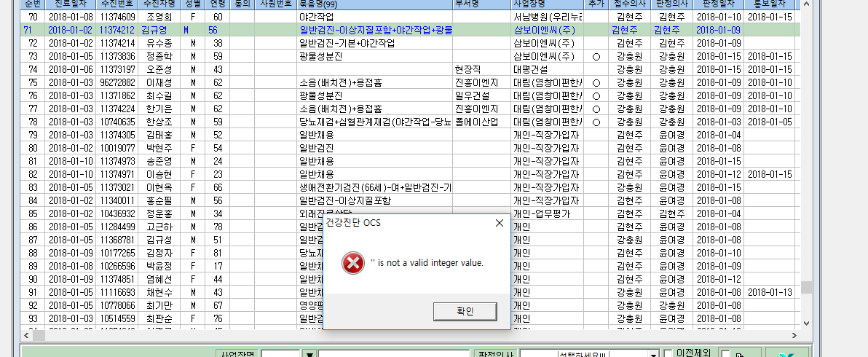Screen dimensions: 868x357
Task: Check the checkbox next to the document icon
Action: 726,353
